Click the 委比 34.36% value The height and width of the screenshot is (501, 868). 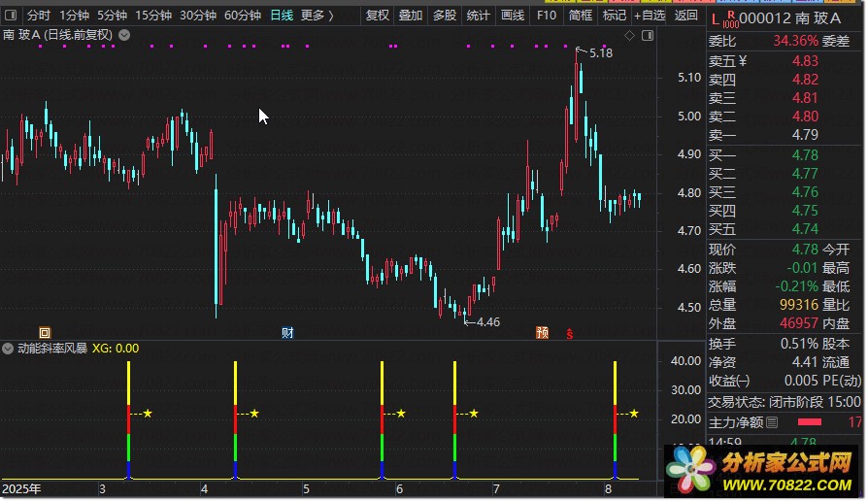pos(795,41)
